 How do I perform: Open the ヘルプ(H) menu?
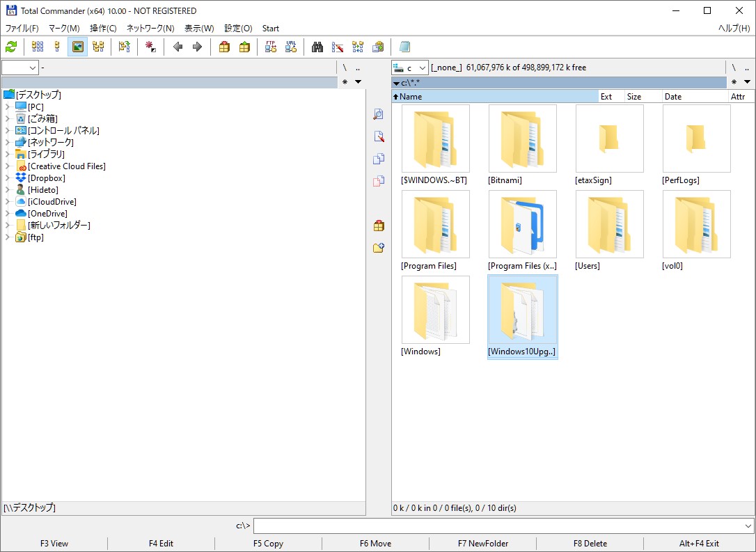(734, 29)
